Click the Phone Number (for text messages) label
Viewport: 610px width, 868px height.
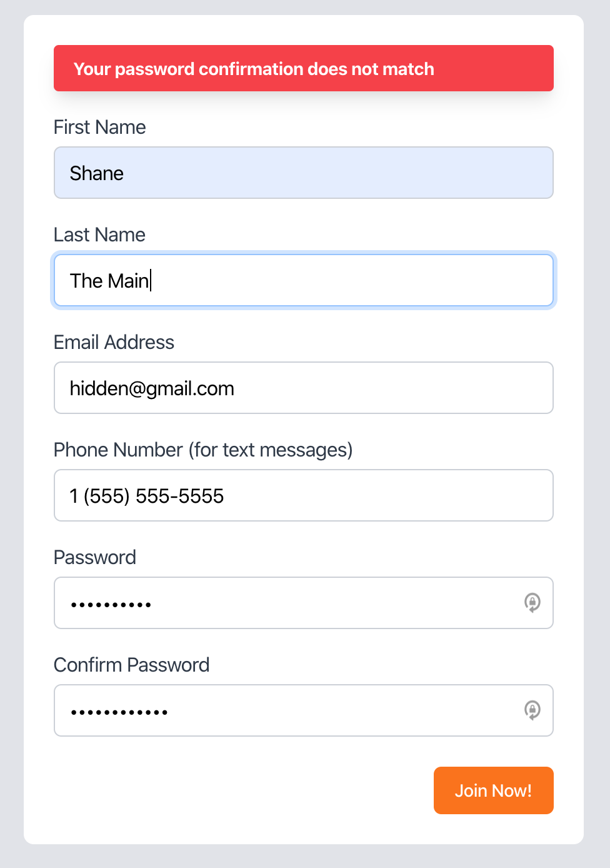(203, 450)
